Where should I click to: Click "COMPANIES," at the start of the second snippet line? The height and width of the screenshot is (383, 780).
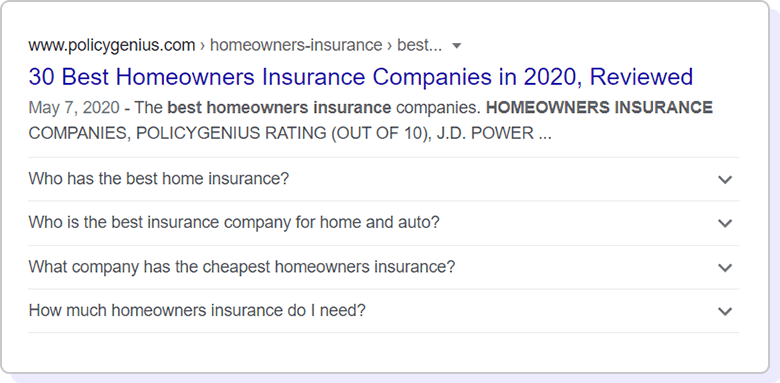point(80,133)
